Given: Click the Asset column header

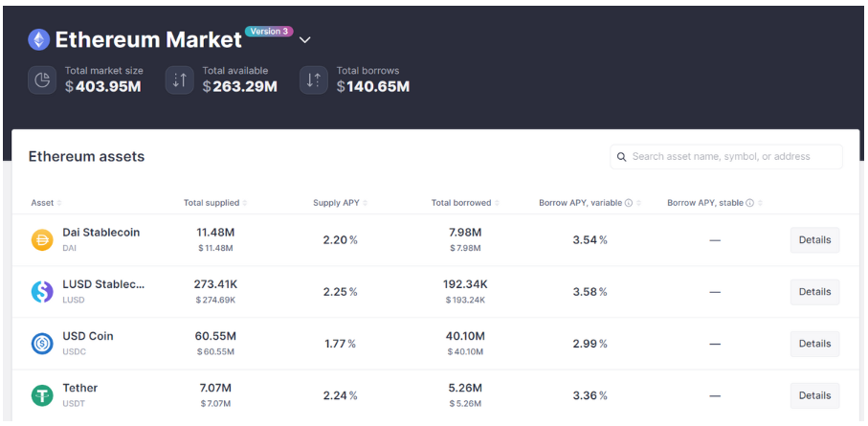Looking at the screenshot, I should pos(42,203).
